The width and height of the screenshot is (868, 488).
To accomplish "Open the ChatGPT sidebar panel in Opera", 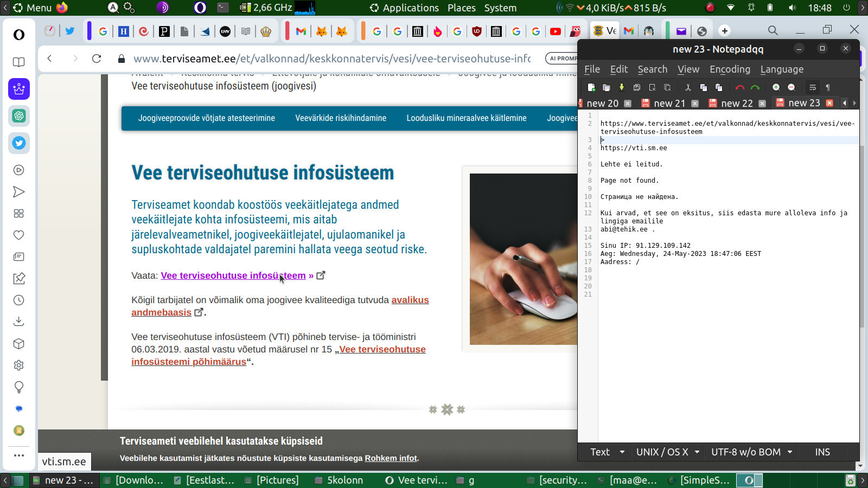I will (19, 116).
